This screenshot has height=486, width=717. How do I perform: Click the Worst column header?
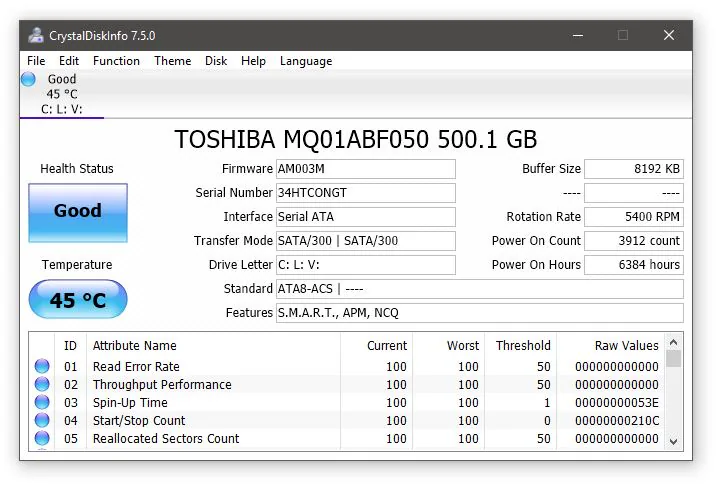point(448,346)
